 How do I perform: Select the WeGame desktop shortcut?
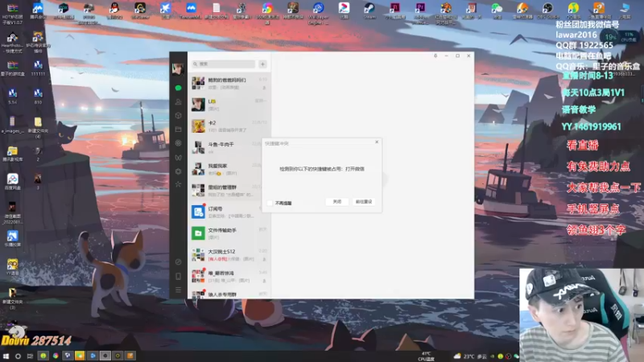139,10
